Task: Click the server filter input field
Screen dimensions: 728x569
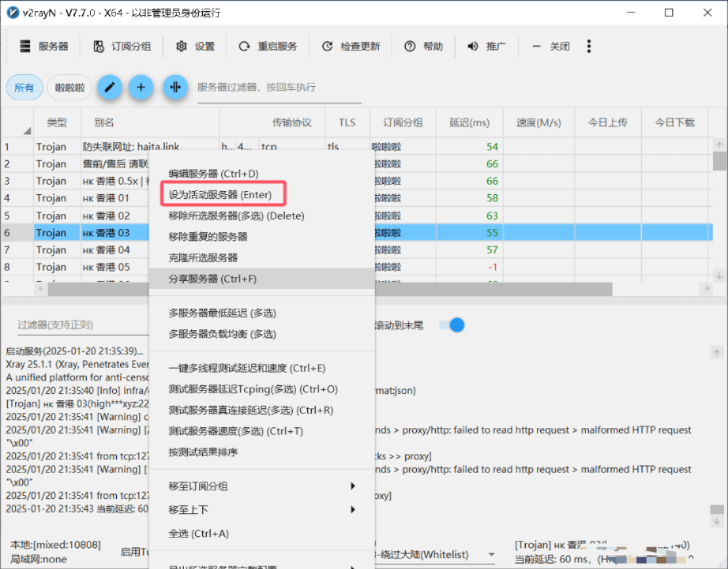Action: [276, 86]
